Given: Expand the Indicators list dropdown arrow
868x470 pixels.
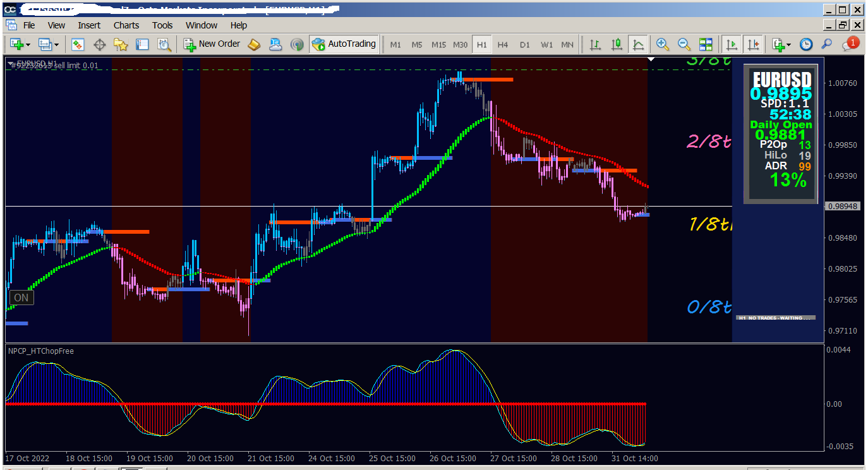Looking at the screenshot, I should click(x=788, y=45).
